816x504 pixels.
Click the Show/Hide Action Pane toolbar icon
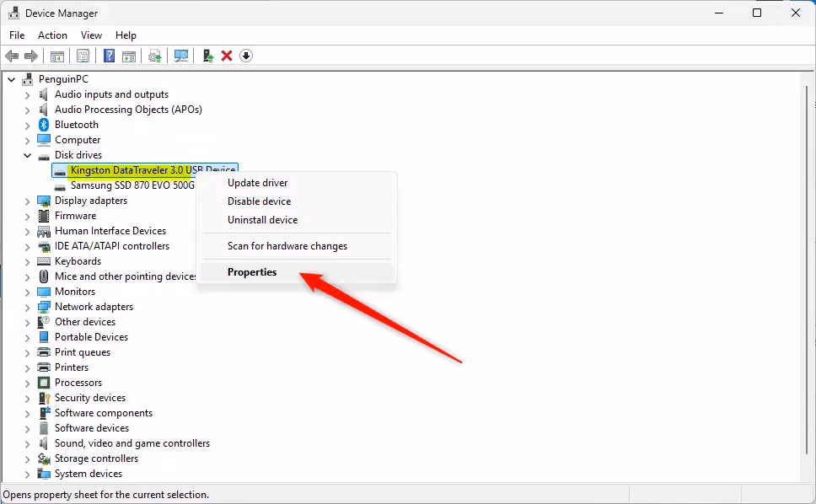[128, 56]
